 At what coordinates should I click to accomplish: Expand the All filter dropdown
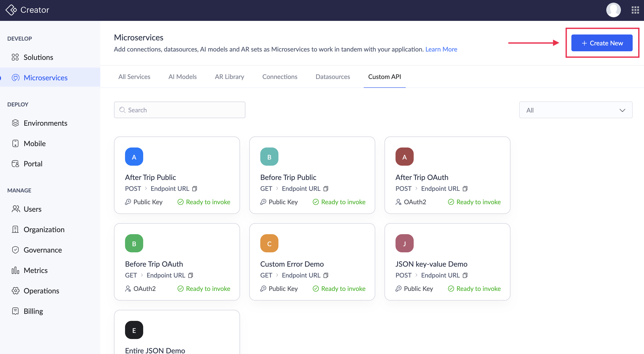[x=575, y=110]
